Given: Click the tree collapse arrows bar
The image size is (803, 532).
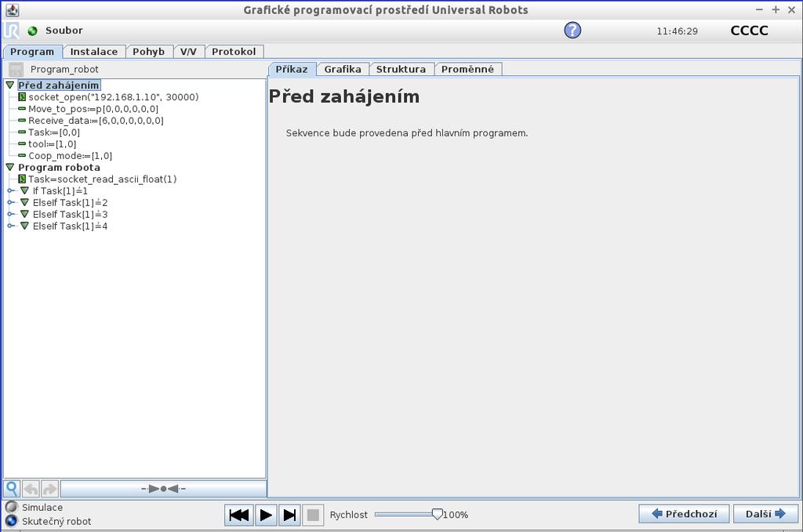Looking at the screenshot, I should click(163, 489).
